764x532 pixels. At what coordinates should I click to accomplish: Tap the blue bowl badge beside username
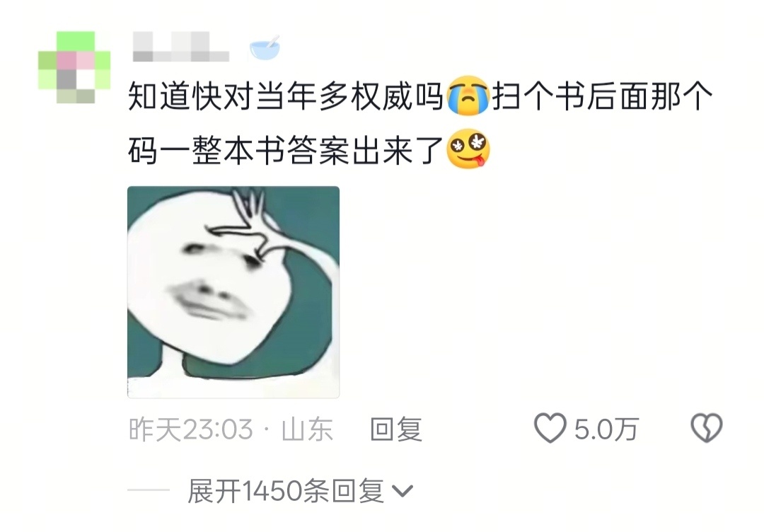coord(265,48)
